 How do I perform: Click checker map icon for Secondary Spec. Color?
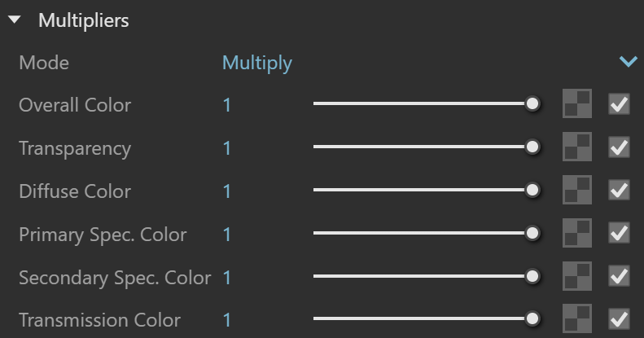pyautogui.click(x=577, y=276)
